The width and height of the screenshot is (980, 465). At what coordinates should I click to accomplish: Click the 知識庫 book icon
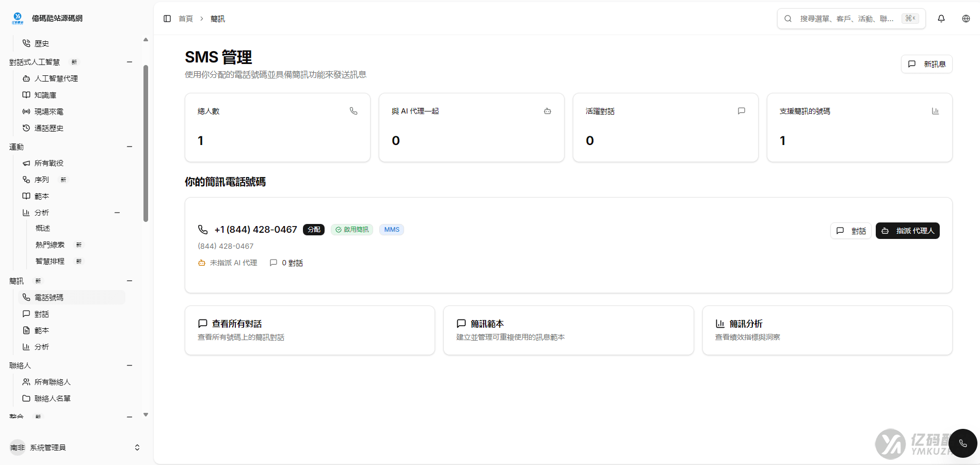26,94
